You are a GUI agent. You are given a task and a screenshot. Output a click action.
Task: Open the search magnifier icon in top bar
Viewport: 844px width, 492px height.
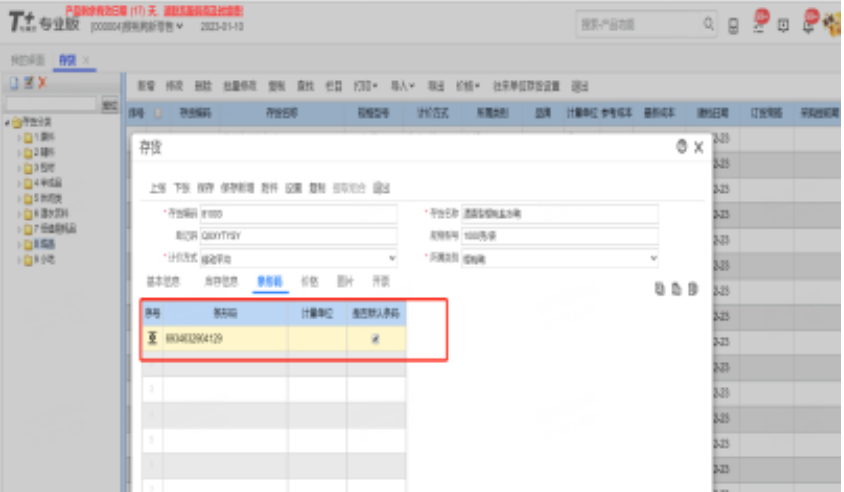(708, 24)
